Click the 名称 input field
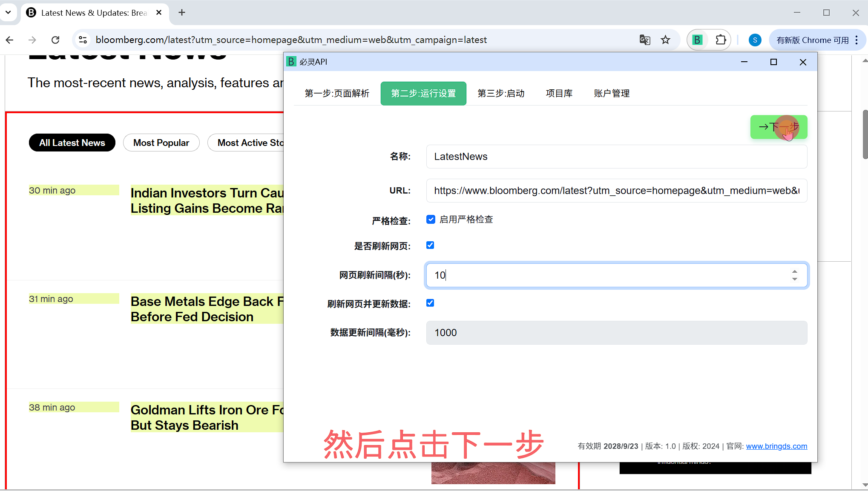 click(x=616, y=157)
